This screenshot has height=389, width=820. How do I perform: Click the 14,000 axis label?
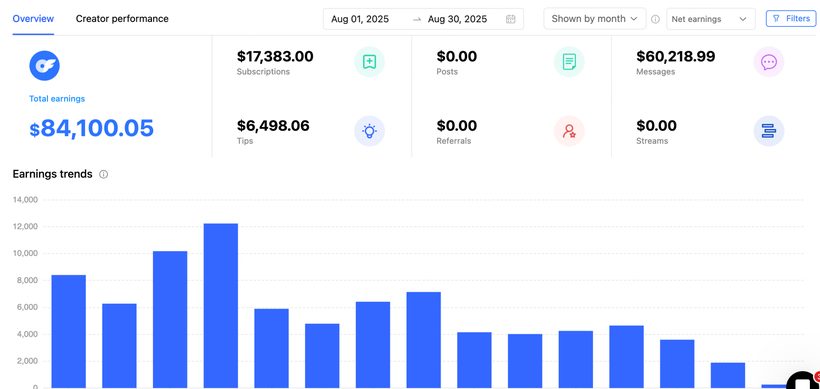point(24,200)
